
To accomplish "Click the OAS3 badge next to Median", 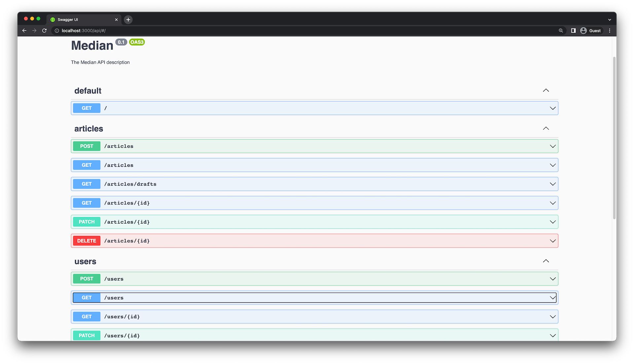I will [136, 42].
